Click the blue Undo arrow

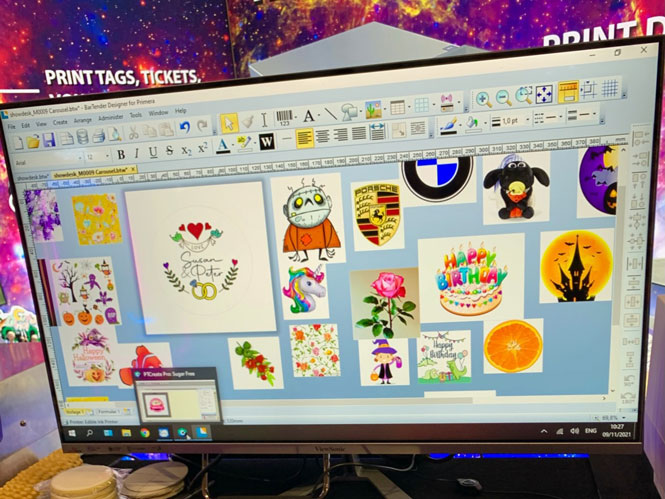[x=184, y=127]
